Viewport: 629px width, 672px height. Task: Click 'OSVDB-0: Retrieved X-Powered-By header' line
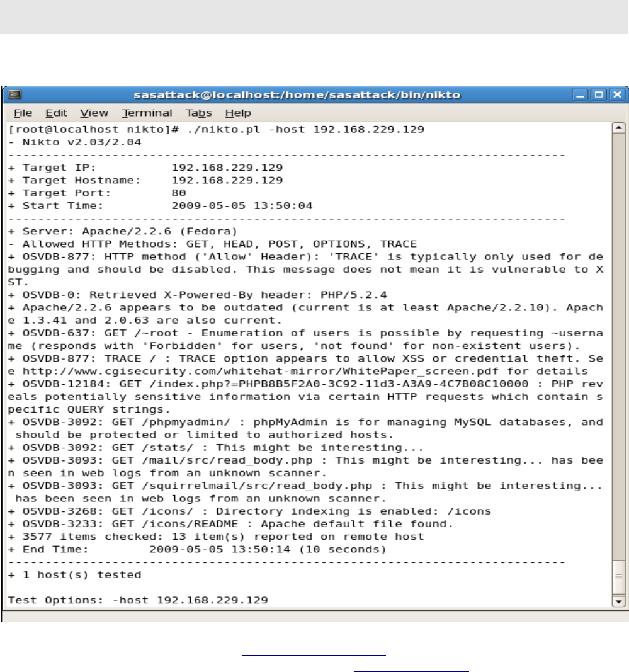pyautogui.click(x=198, y=295)
